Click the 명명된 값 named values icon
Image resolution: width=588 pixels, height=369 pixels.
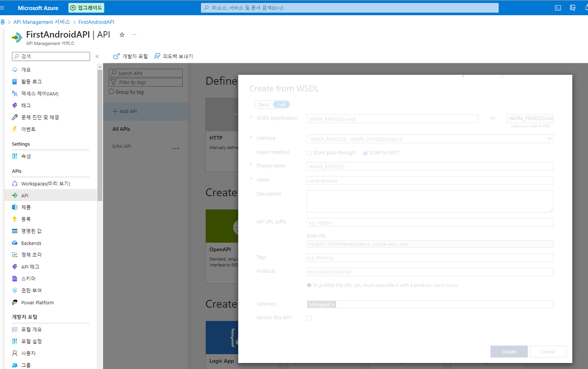click(x=15, y=231)
